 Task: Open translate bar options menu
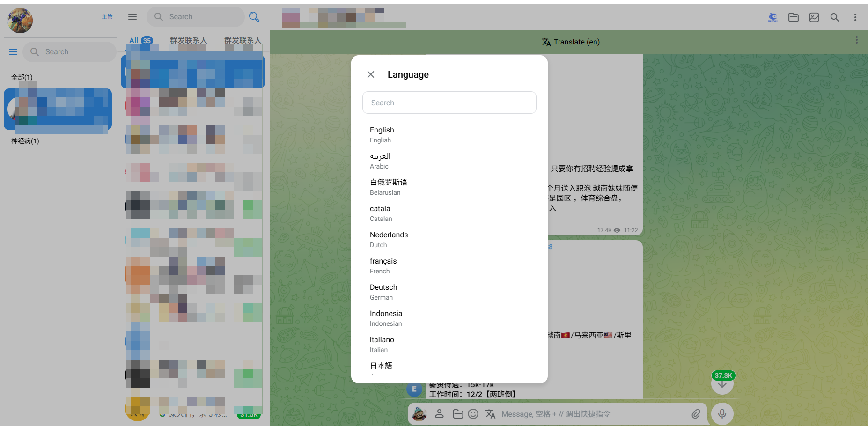pos(857,40)
